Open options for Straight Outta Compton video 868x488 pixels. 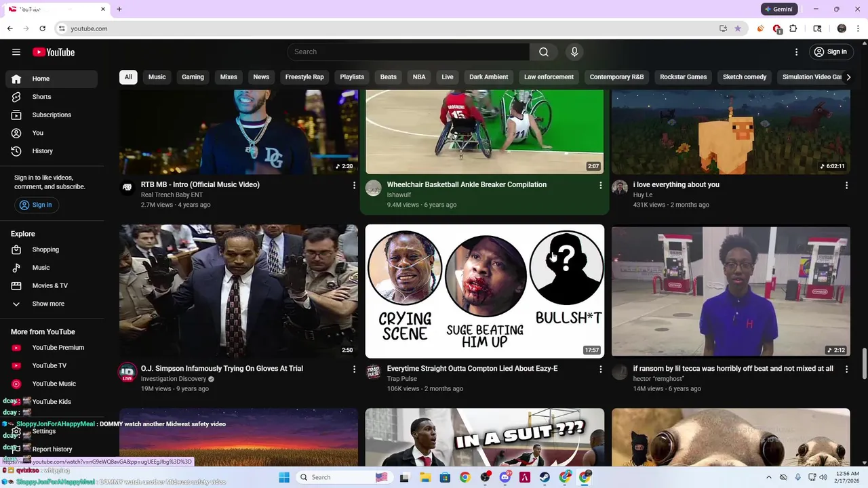click(600, 369)
